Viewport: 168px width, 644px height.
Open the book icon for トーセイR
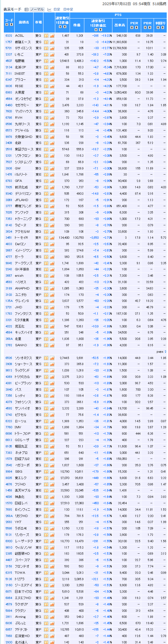(x=46, y=238)
